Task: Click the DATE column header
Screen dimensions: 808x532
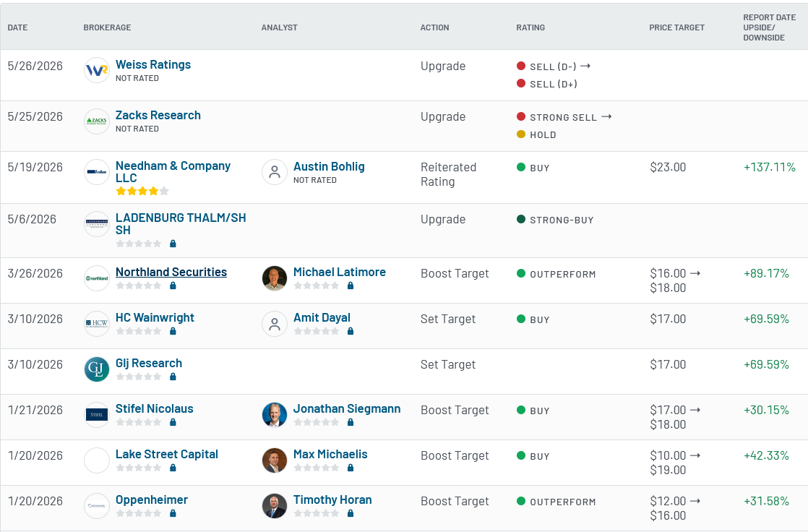Action: (x=17, y=27)
